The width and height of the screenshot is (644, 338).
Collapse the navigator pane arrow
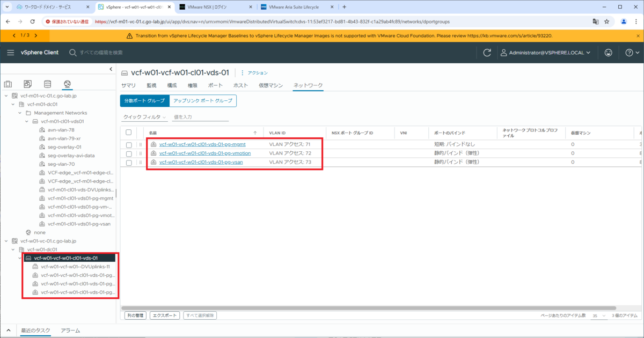point(111,69)
